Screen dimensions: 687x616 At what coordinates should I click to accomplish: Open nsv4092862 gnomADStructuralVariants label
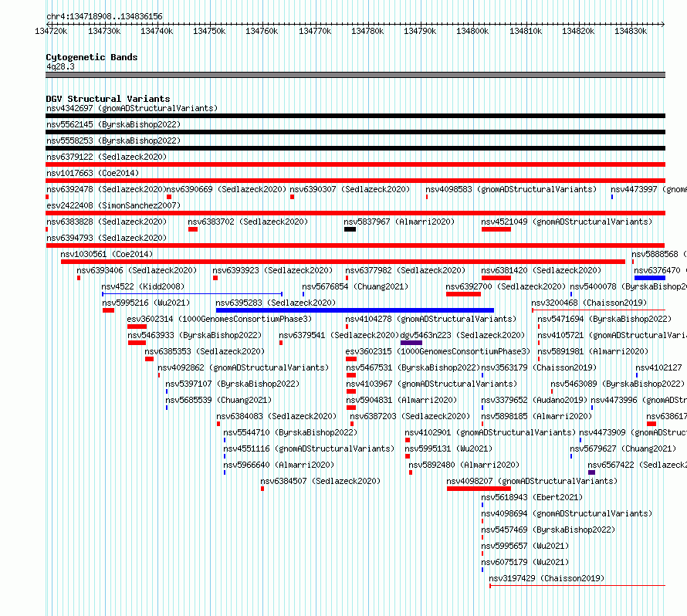pyautogui.click(x=244, y=367)
